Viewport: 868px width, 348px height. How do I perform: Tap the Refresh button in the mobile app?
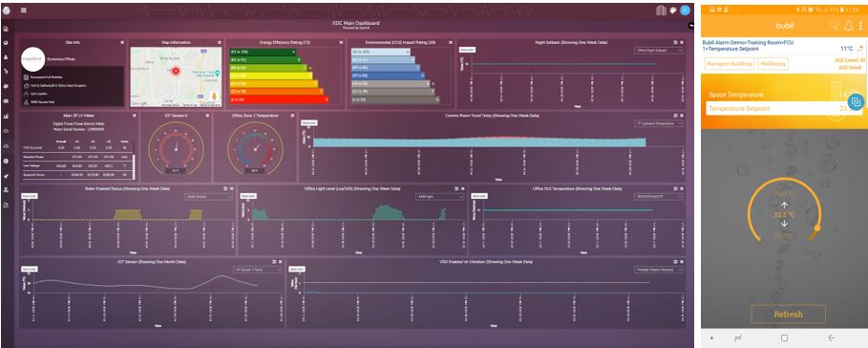pyautogui.click(x=789, y=315)
